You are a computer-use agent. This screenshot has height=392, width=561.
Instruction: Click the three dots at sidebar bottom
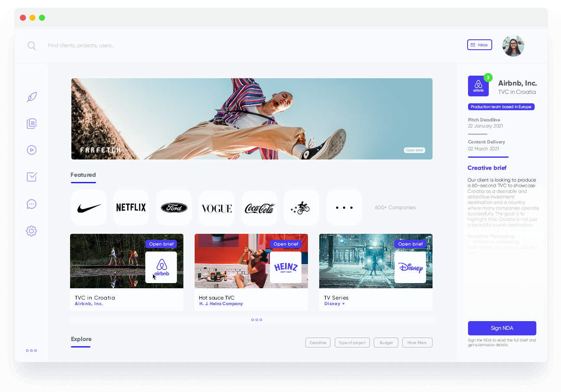(31, 351)
